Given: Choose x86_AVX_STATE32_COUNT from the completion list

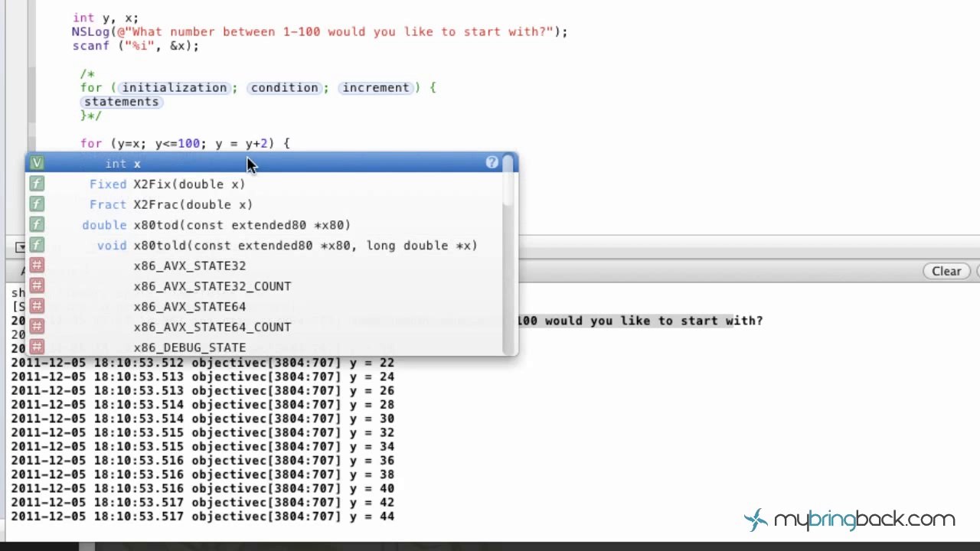Looking at the screenshot, I should coord(264,286).
